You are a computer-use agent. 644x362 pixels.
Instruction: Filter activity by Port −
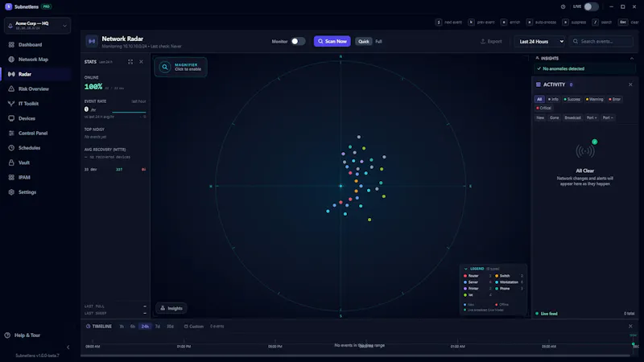[x=608, y=117]
